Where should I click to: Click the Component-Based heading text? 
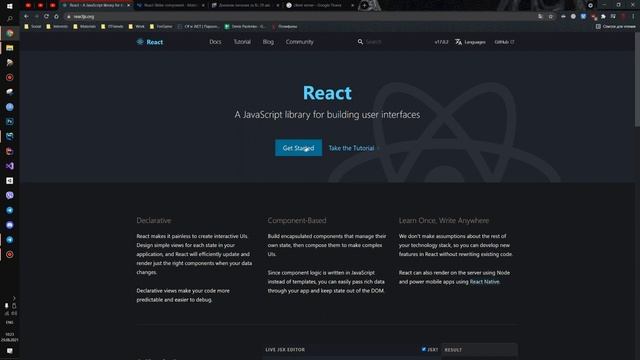[297, 220]
